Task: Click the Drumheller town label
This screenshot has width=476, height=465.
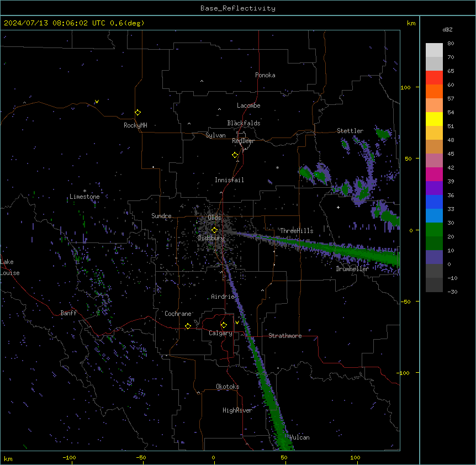Action: click(x=352, y=269)
